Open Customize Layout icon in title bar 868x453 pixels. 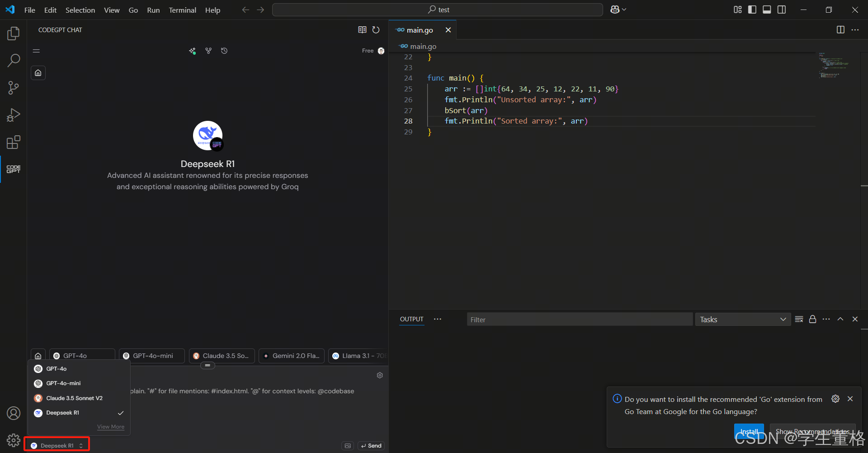pyautogui.click(x=738, y=10)
